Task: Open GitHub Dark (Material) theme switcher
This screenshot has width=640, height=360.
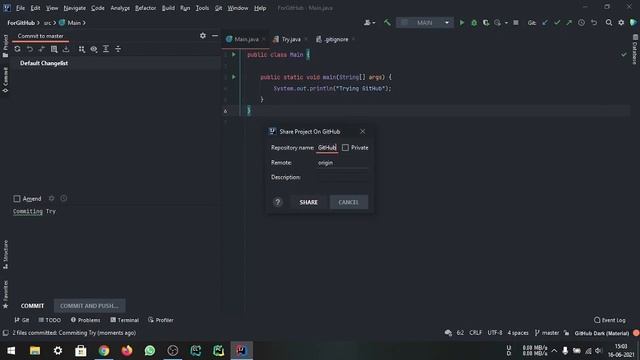Action: 602,333
